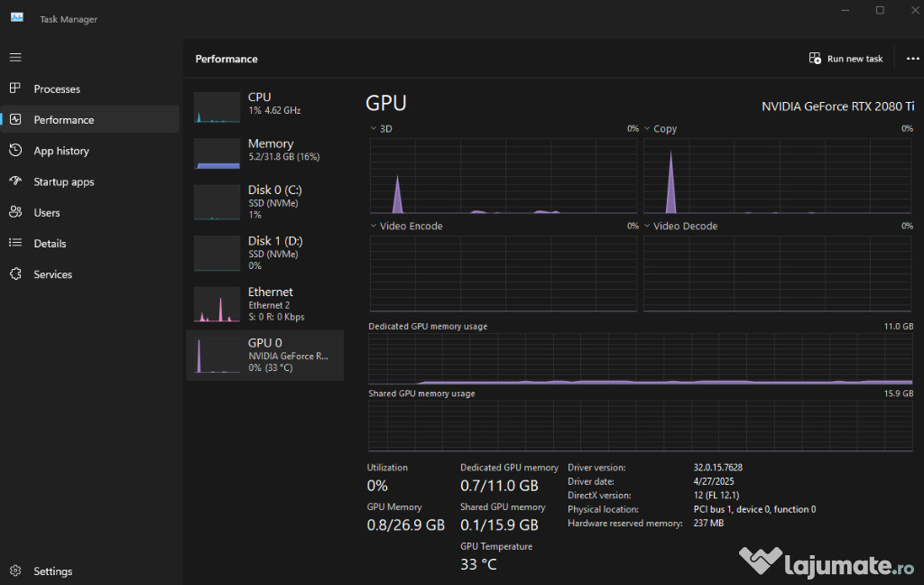Click the App history clock icon
Viewport: 924px width, 585px height.
(15, 151)
